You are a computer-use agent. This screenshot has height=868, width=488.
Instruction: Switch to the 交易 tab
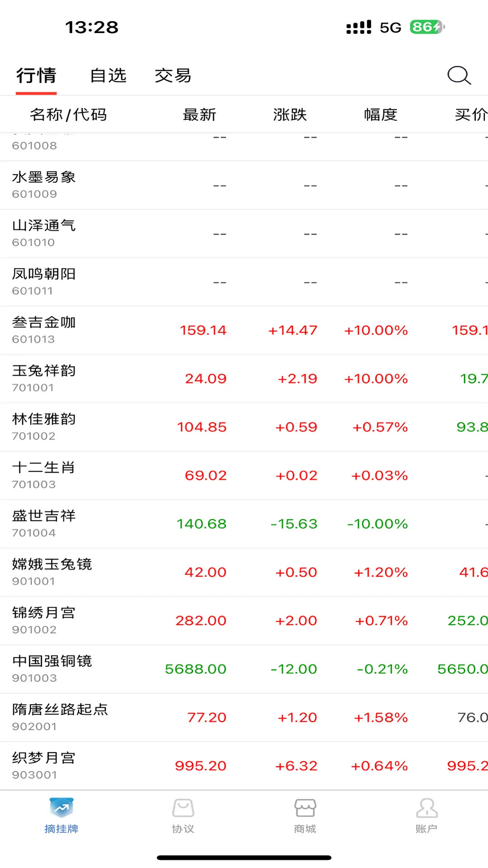tap(173, 75)
